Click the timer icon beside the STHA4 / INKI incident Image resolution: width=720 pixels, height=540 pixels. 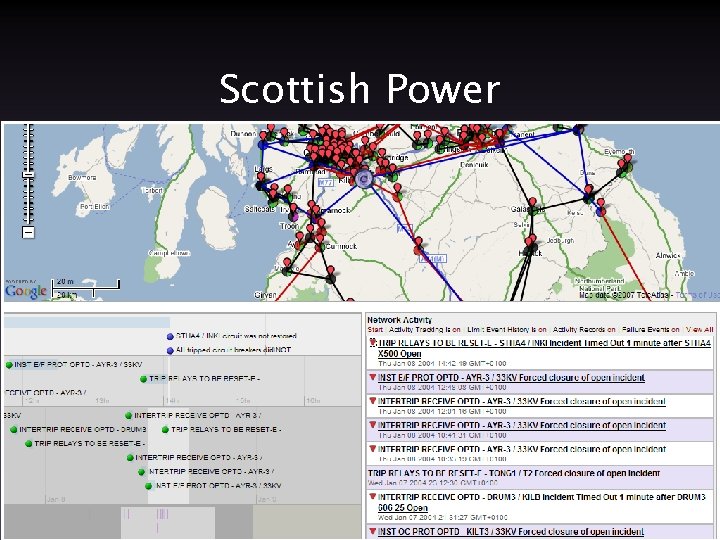click(x=373, y=343)
